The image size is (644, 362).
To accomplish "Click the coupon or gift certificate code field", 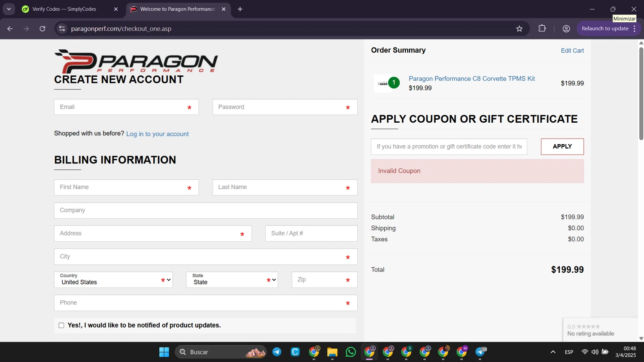I will [449, 147].
